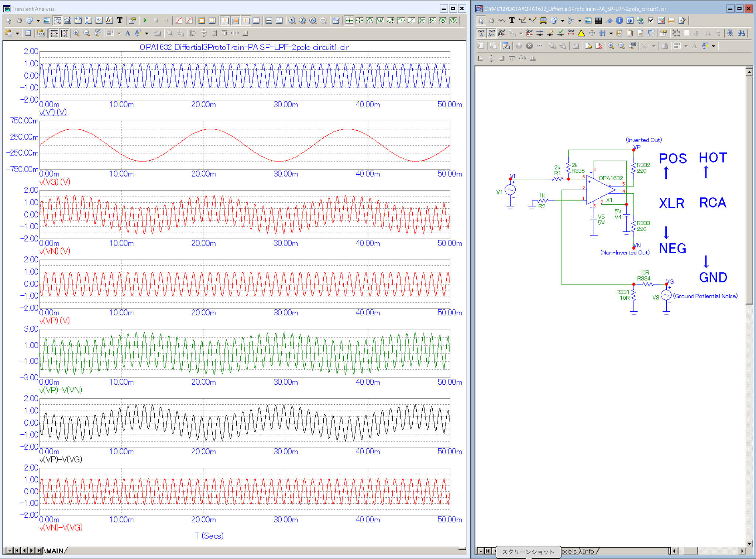
Task: Zoom out on the schematic
Action: pyautogui.click(x=621, y=46)
